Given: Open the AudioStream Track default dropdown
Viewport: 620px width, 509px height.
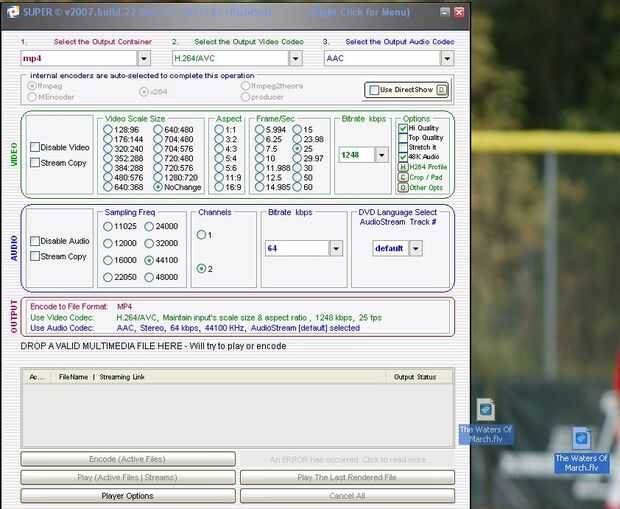Looking at the screenshot, I should (416, 248).
